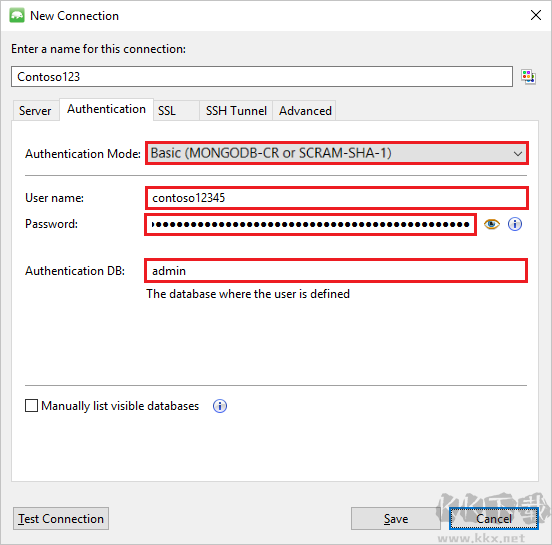Cancel the new connection dialog
The width and height of the screenshot is (552, 545).
494,519
